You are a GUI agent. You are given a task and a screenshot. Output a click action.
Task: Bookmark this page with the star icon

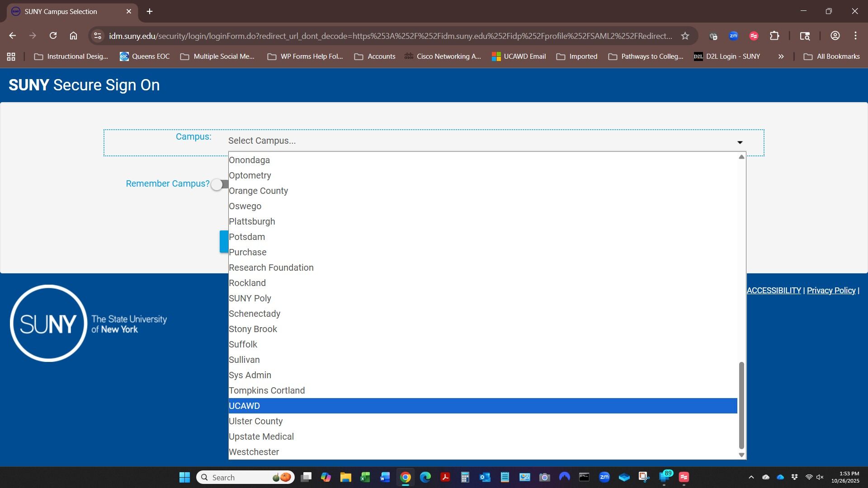pos(685,36)
